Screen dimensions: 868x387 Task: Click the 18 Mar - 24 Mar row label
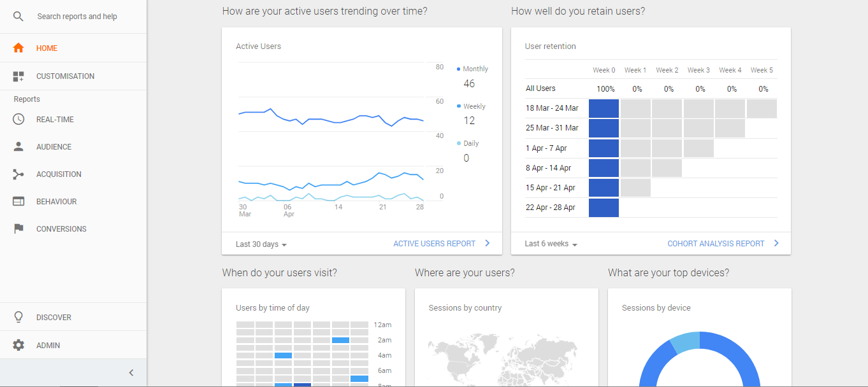pyautogui.click(x=552, y=108)
